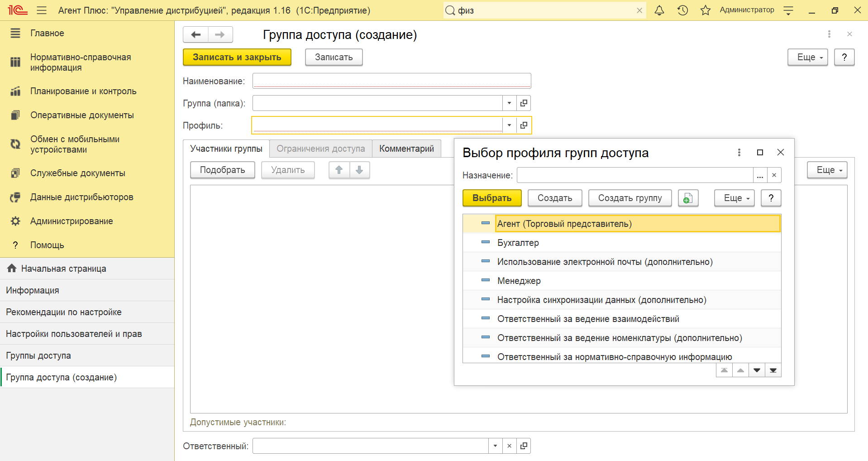Open Назначение selection with ellipsis button
Screen dimensions: 868x461
[760, 175]
